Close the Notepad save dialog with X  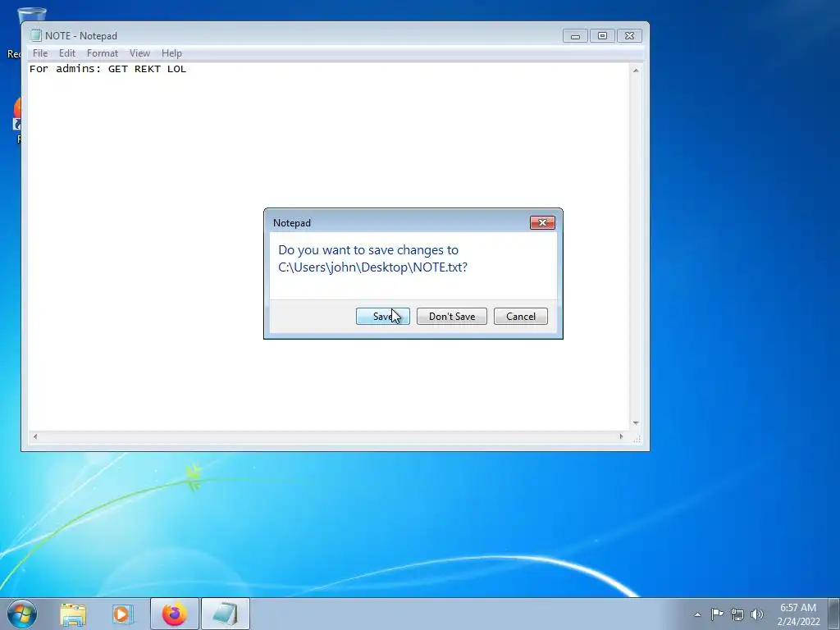pyautogui.click(x=542, y=222)
